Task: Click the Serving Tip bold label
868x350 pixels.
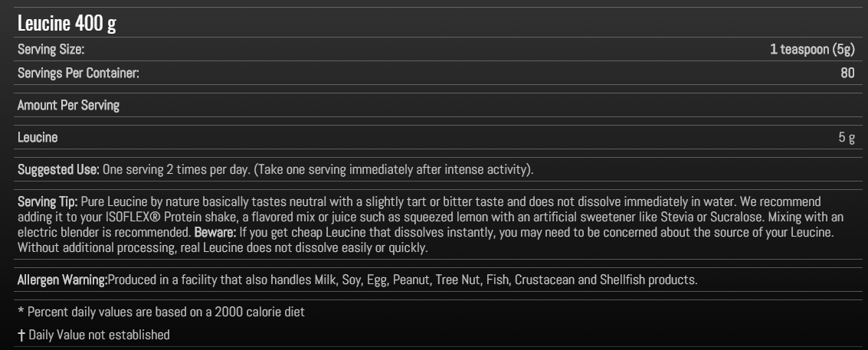Action: pos(47,201)
